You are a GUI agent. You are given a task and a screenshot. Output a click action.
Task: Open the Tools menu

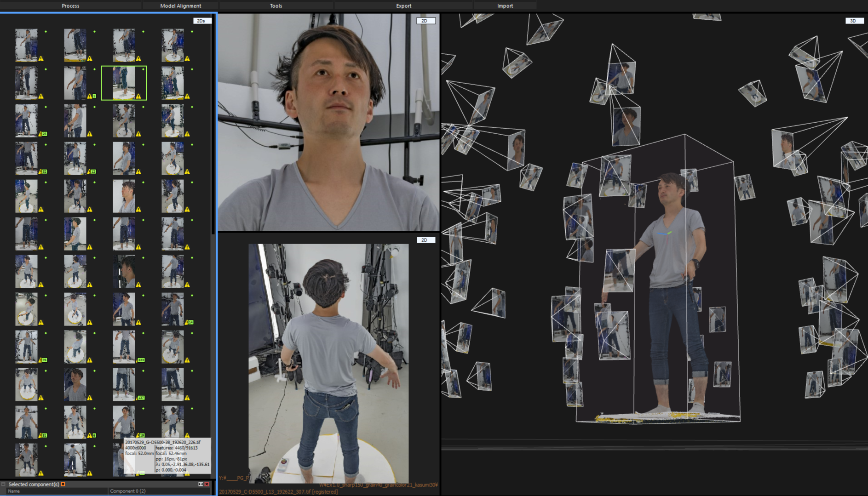[276, 6]
